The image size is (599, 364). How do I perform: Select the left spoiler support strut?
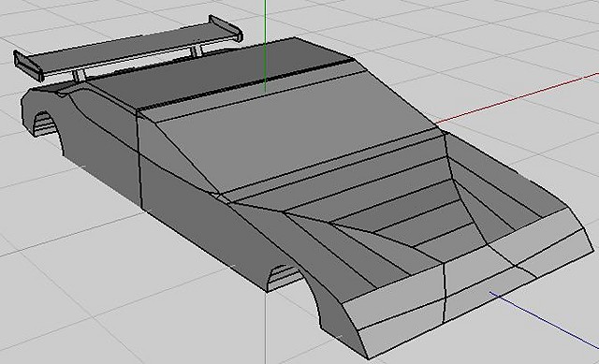[x=79, y=76]
